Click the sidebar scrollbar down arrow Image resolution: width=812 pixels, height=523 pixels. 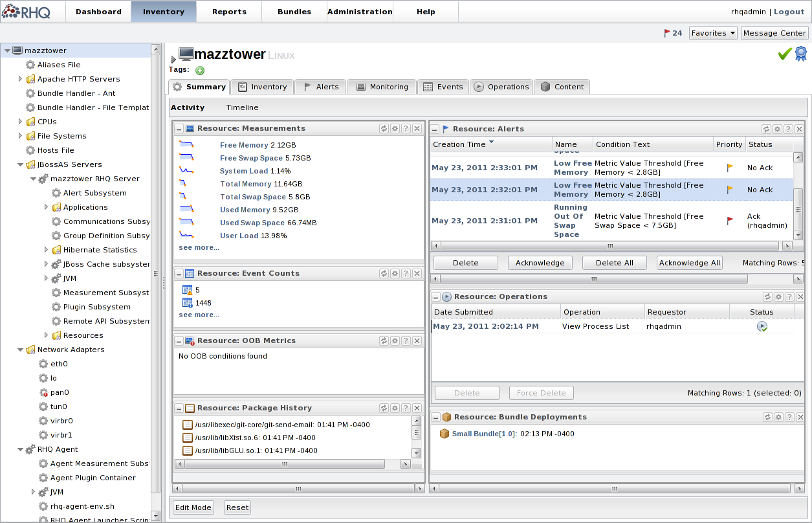coord(155,515)
